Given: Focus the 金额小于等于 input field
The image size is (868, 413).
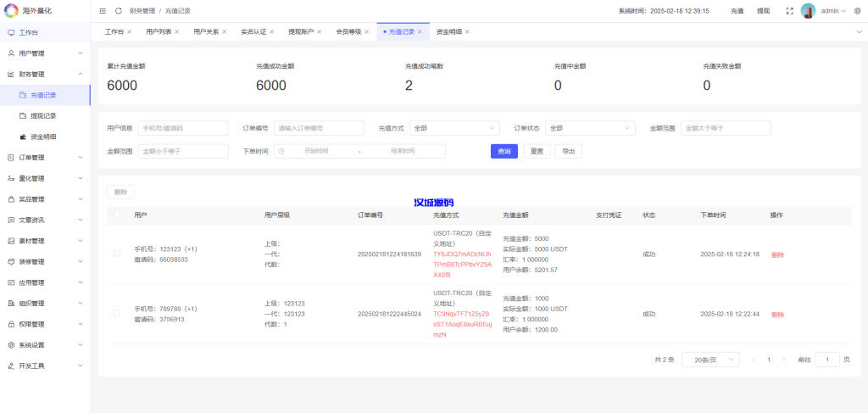Looking at the screenshot, I should tap(183, 151).
